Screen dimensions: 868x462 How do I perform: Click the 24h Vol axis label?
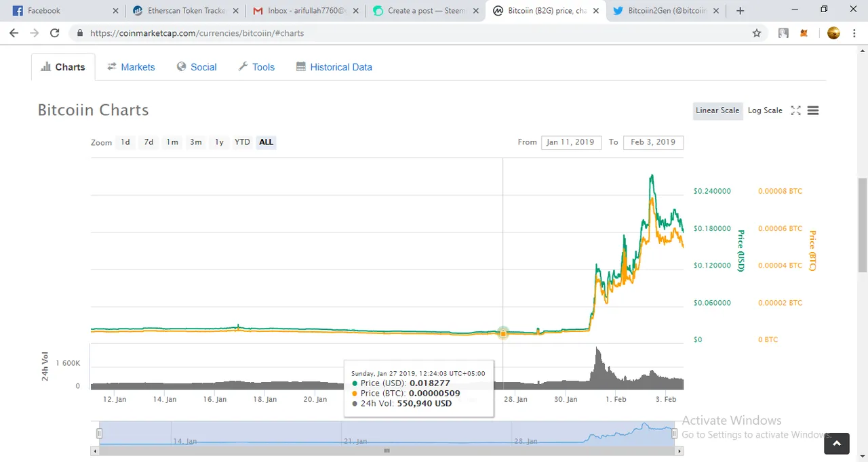pos(46,366)
